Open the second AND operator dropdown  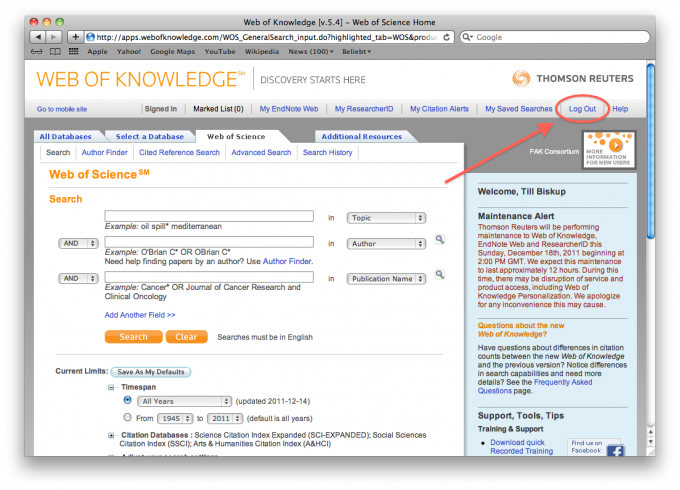78,278
